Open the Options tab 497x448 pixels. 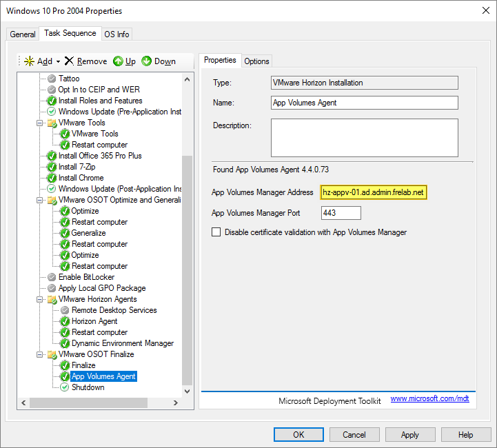click(x=256, y=61)
